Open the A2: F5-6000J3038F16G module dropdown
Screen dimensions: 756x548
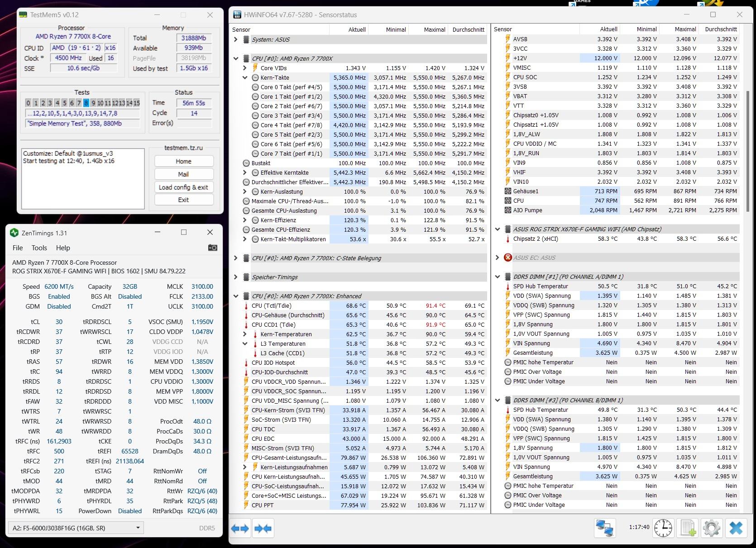click(76, 528)
